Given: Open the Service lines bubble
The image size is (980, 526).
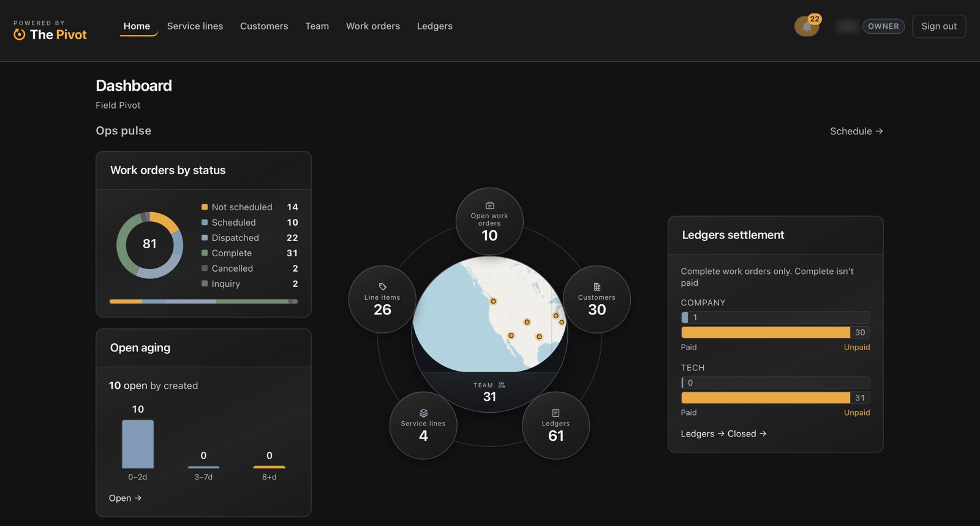Looking at the screenshot, I should click(x=423, y=425).
